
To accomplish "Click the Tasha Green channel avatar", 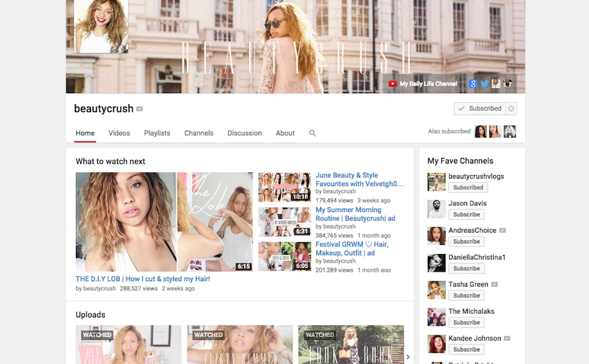I will click(x=436, y=290).
